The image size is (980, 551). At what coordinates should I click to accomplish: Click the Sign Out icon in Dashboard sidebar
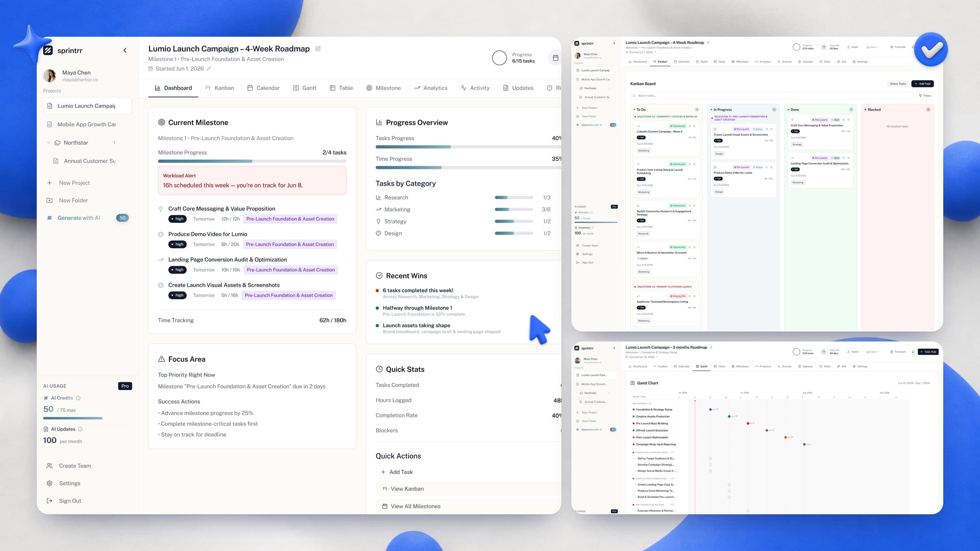click(x=49, y=501)
